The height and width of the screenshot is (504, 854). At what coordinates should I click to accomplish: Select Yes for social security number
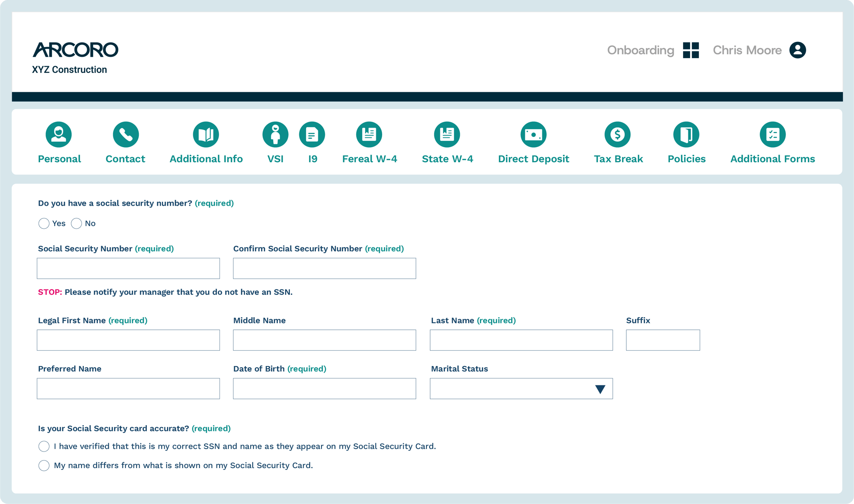pyautogui.click(x=44, y=224)
